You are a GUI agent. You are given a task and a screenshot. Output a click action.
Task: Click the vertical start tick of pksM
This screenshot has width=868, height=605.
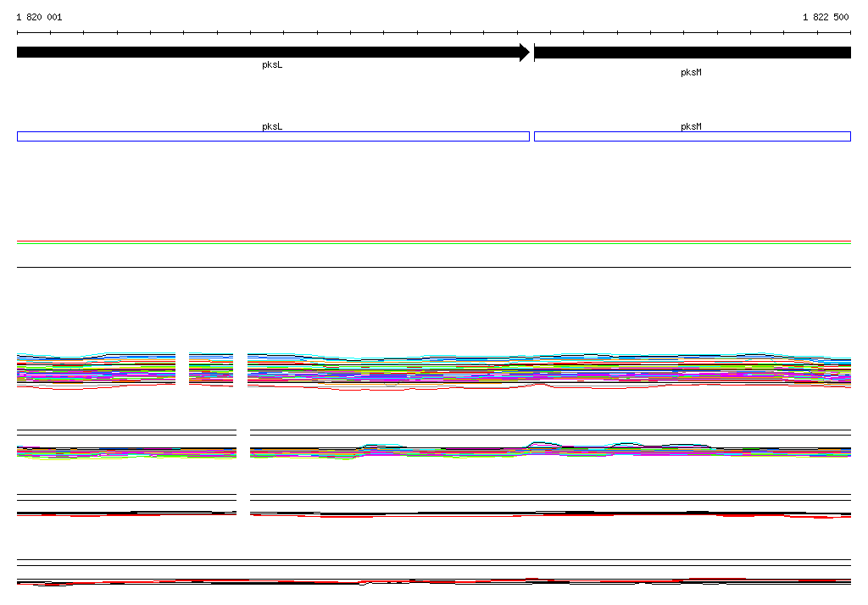(534, 53)
